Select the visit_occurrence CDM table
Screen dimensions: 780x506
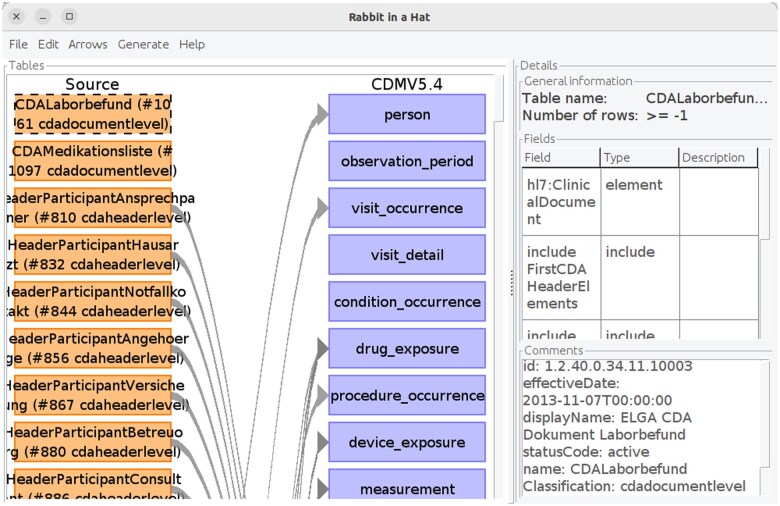click(x=407, y=207)
